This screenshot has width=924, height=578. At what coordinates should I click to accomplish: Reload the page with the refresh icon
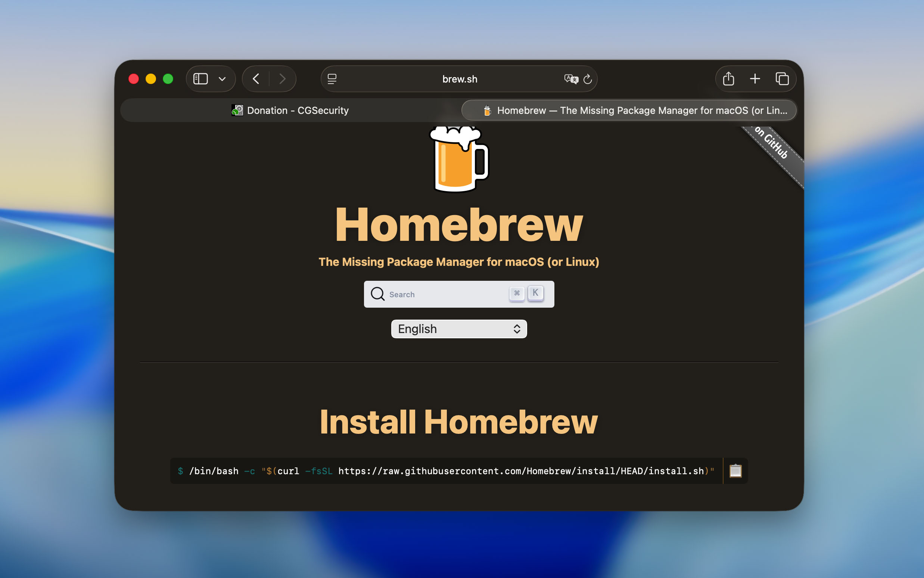(x=587, y=79)
